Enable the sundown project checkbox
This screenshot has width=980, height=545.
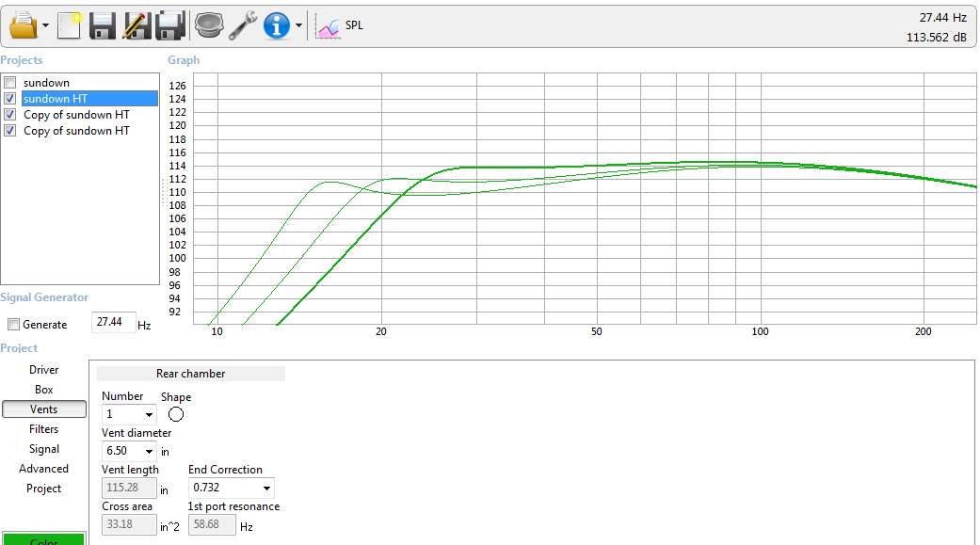(10, 83)
